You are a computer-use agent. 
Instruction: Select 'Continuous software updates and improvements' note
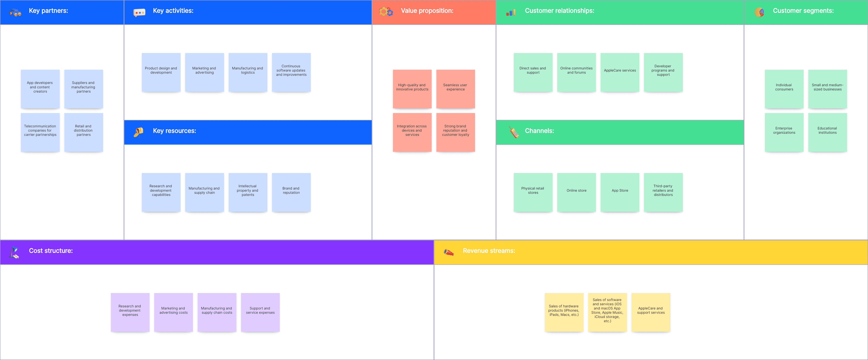[291, 72]
